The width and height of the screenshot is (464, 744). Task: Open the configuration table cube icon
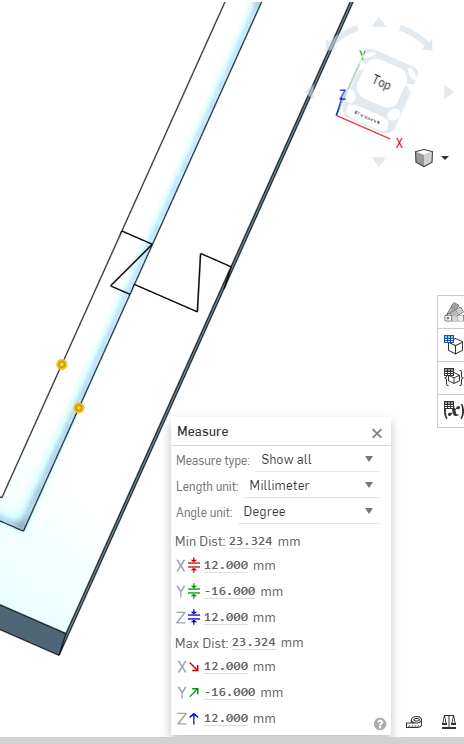[452, 344]
